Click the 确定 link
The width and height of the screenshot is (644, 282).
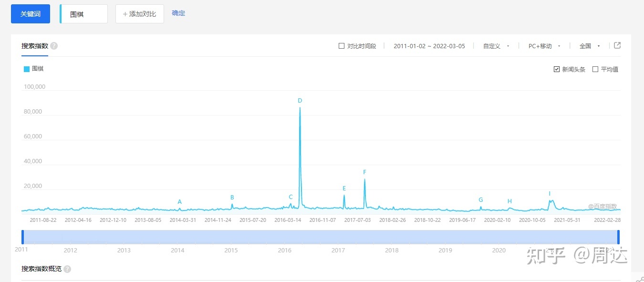click(x=178, y=13)
